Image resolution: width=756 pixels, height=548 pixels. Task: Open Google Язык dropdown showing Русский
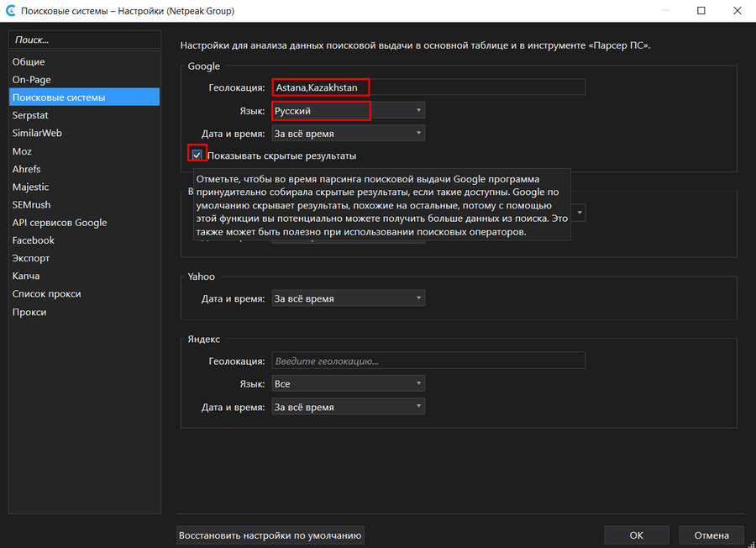(348, 110)
